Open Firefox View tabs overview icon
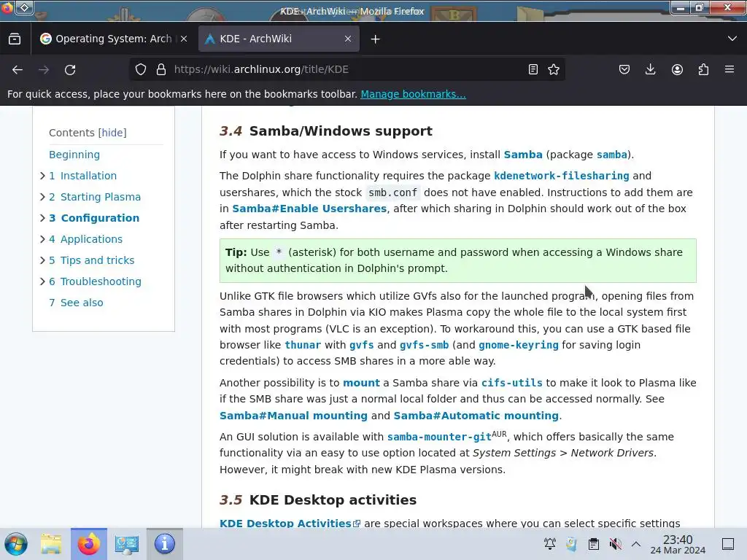This screenshot has height=560, width=747. pyautogui.click(x=15, y=39)
